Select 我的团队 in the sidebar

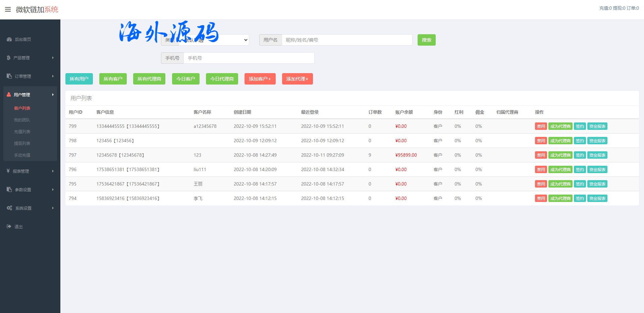coord(22,120)
